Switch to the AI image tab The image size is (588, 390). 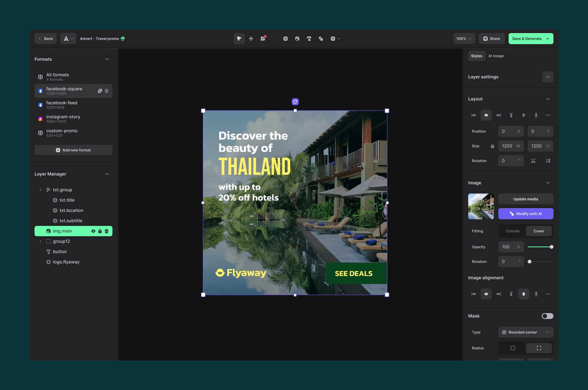tap(496, 56)
